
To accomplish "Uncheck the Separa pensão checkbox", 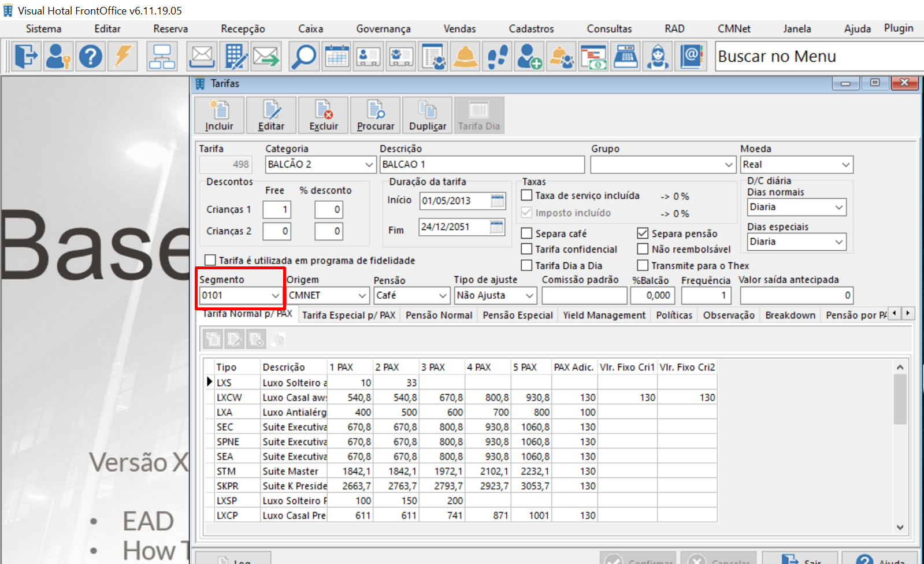I will click(643, 233).
